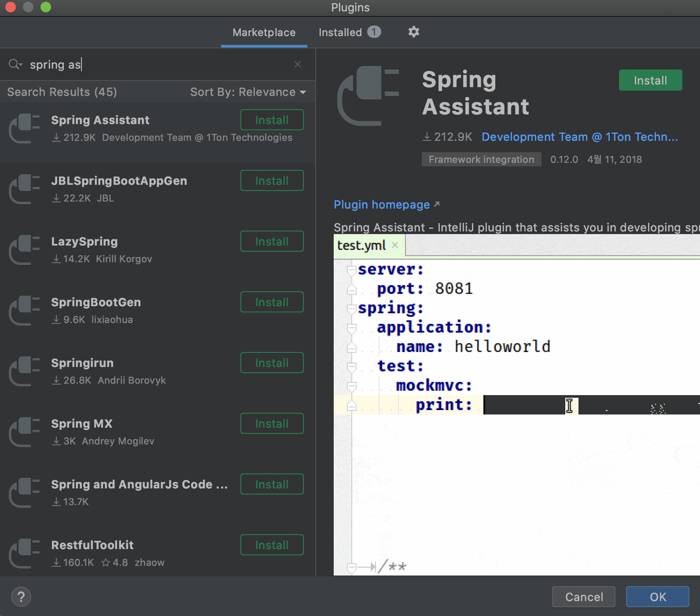Open the Sort By Relevance dropdown

(248, 92)
